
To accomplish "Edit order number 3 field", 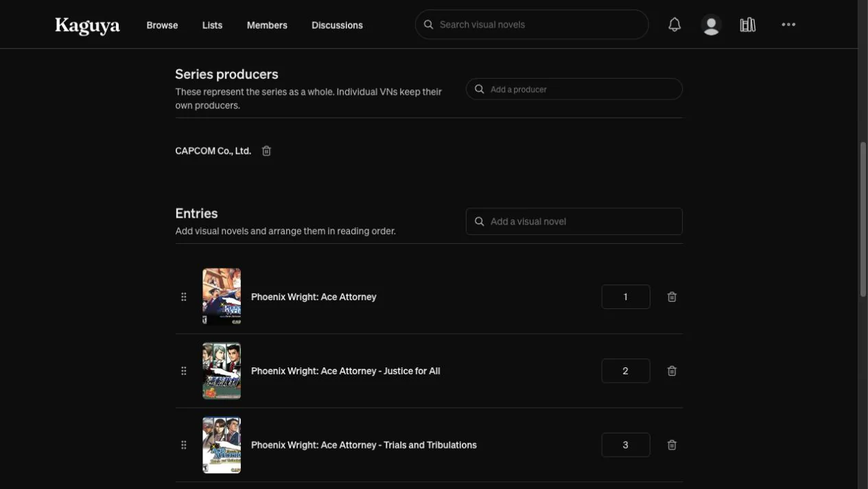I will [626, 445].
